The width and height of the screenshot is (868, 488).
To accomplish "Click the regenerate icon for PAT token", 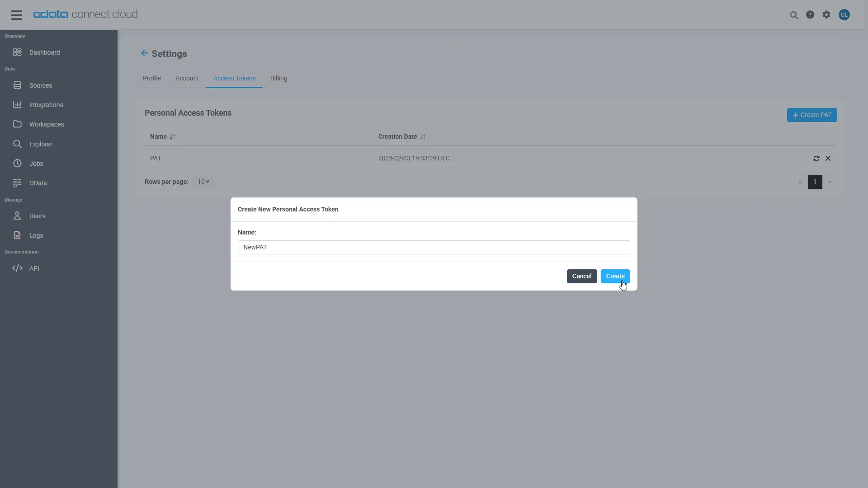I will click(816, 159).
